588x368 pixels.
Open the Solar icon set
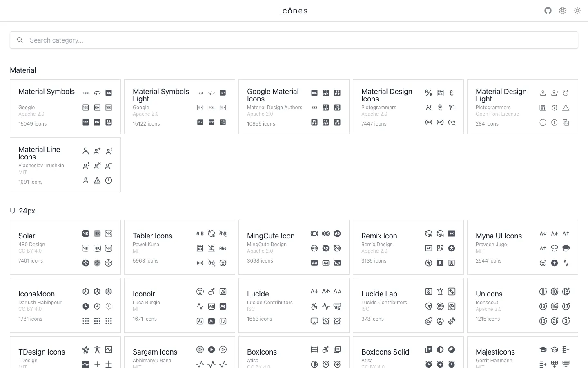click(27, 236)
